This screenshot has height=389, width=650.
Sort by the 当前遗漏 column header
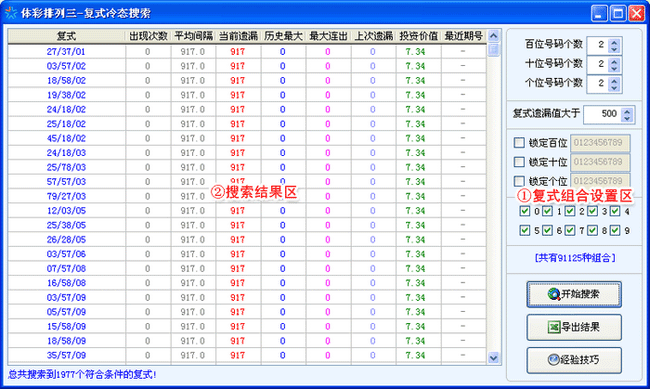[x=238, y=36]
